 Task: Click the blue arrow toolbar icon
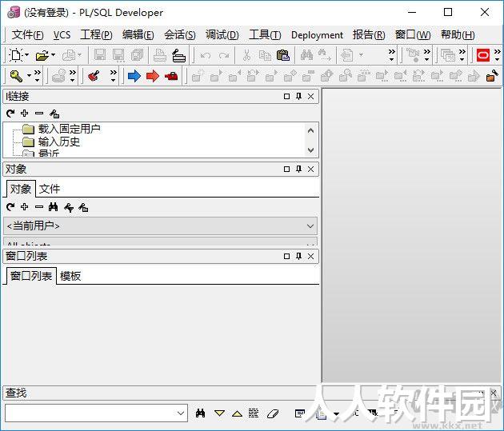pyautogui.click(x=134, y=76)
